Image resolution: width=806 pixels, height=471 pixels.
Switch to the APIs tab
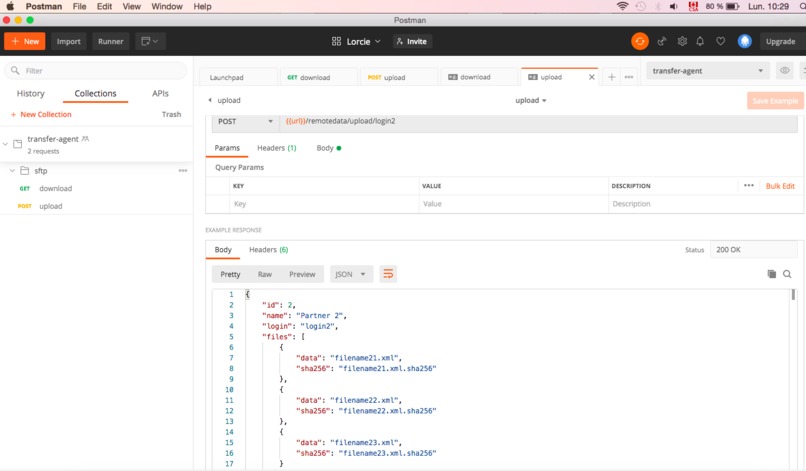[160, 93]
